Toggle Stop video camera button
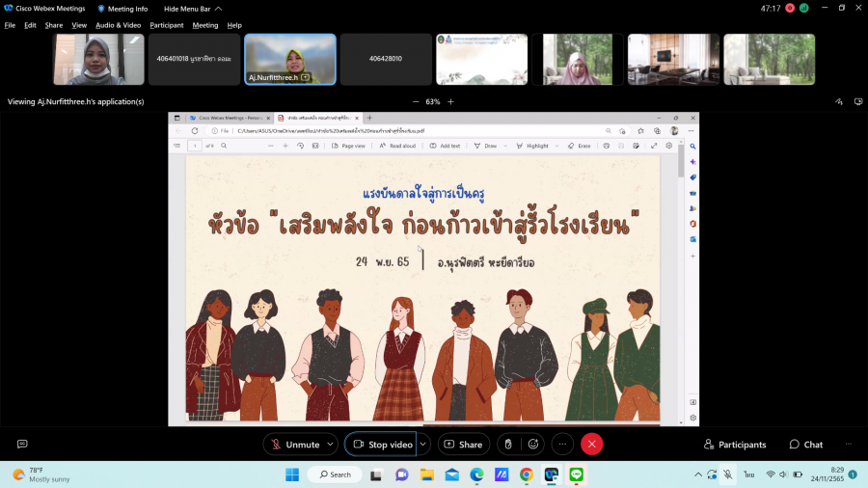 coord(381,445)
